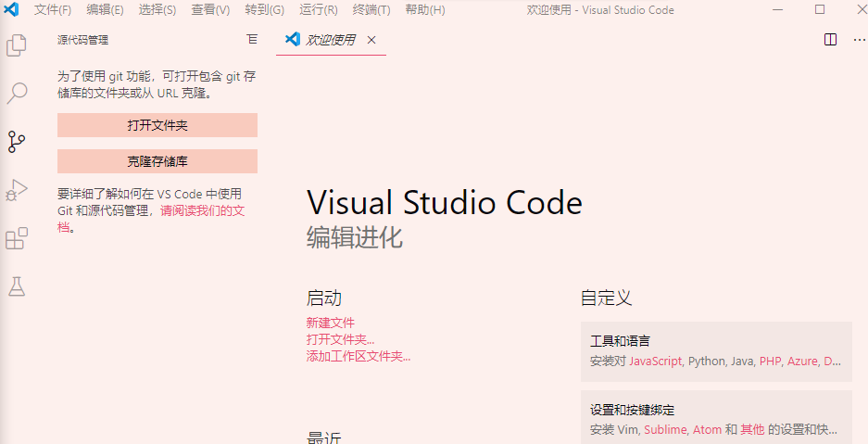Click the Atom link in keybinding card
Screen dimensions: 868x444
[x=708, y=429]
